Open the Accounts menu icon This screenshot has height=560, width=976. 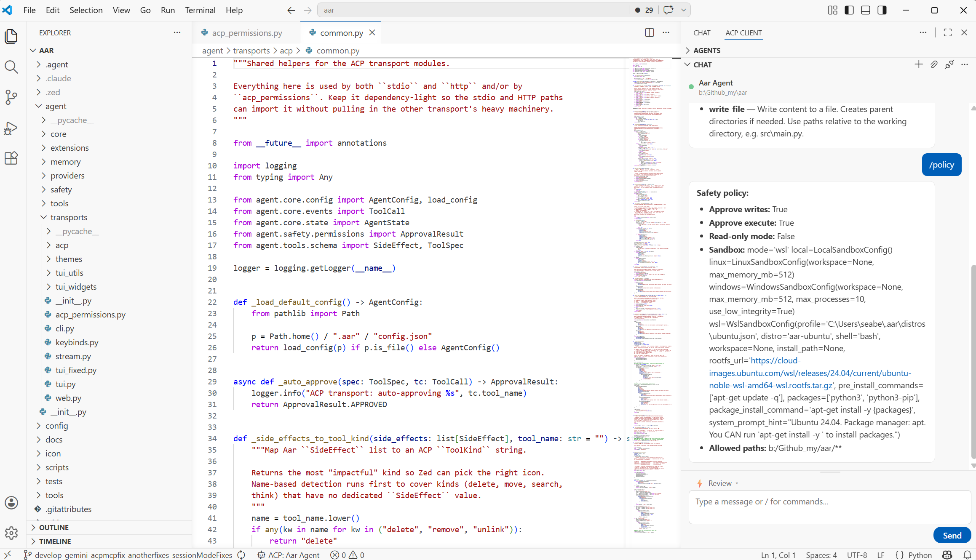pyautogui.click(x=11, y=503)
